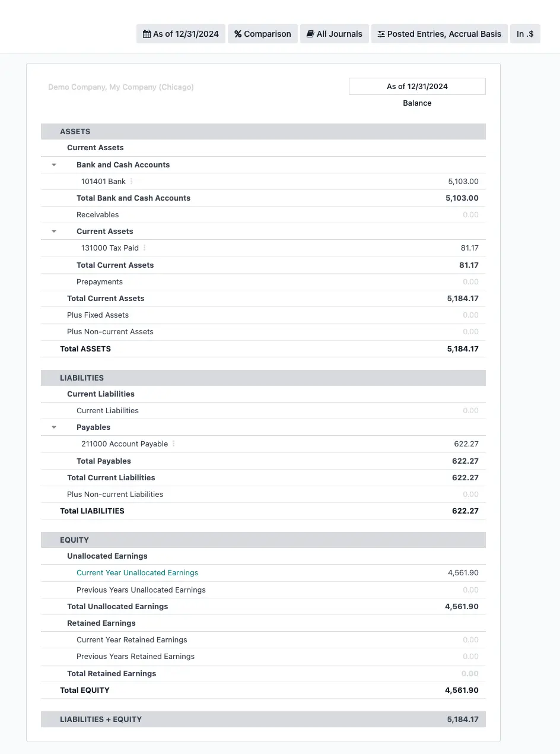Open the options dots beside 211000 Account Payable

[174, 443]
